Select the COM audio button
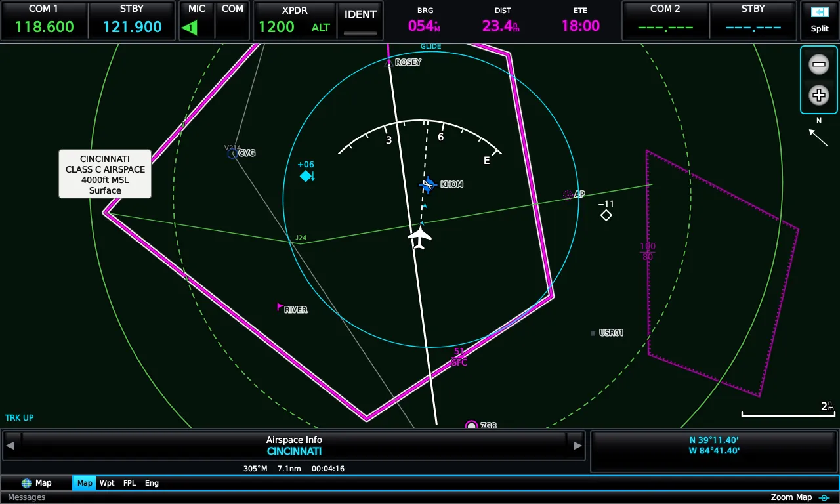Image resolution: width=840 pixels, height=504 pixels. coord(232,20)
